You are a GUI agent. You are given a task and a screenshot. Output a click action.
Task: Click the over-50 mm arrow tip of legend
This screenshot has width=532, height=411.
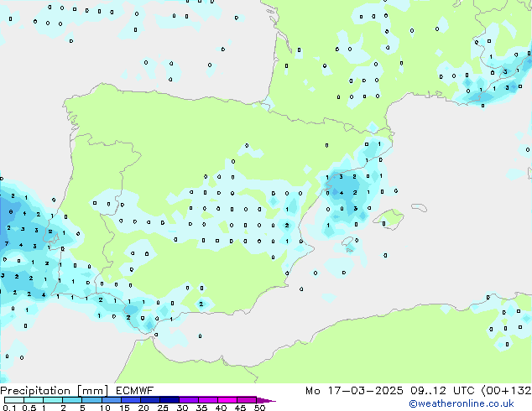point(266,400)
